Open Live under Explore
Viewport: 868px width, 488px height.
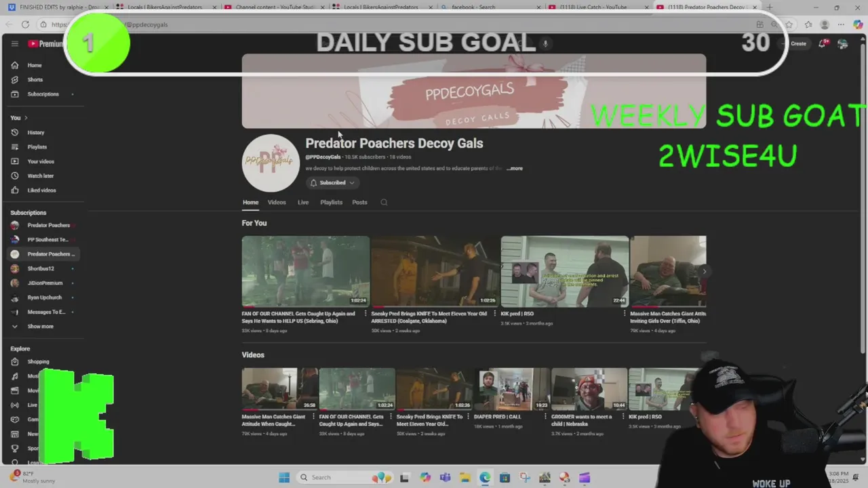click(32, 405)
